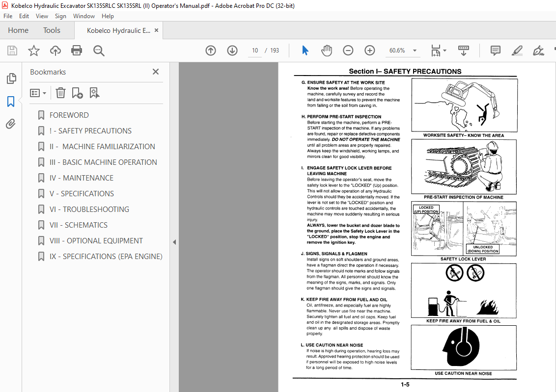Open the FOREWORD bookmark

point(69,115)
